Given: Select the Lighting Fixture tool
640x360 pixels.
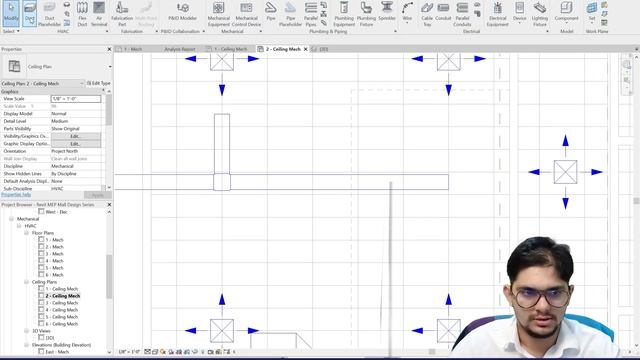Looking at the screenshot, I should click(540, 13).
